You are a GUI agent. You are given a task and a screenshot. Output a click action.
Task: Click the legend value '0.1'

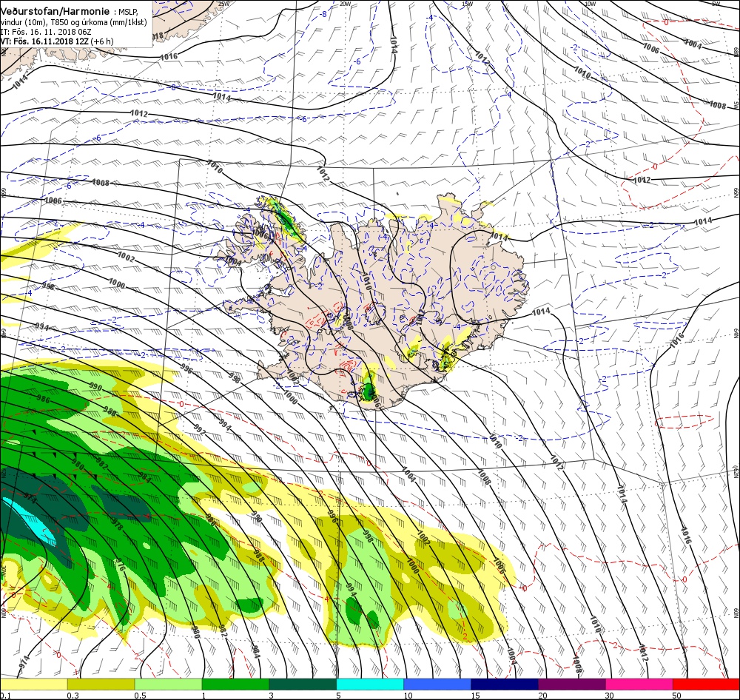tap(6, 696)
